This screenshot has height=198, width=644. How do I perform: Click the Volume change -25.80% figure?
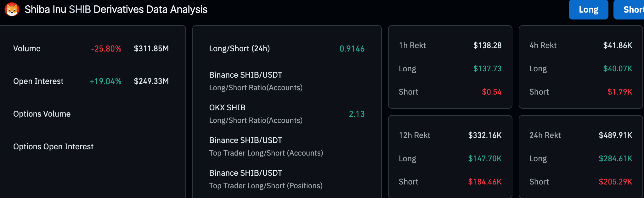click(106, 48)
